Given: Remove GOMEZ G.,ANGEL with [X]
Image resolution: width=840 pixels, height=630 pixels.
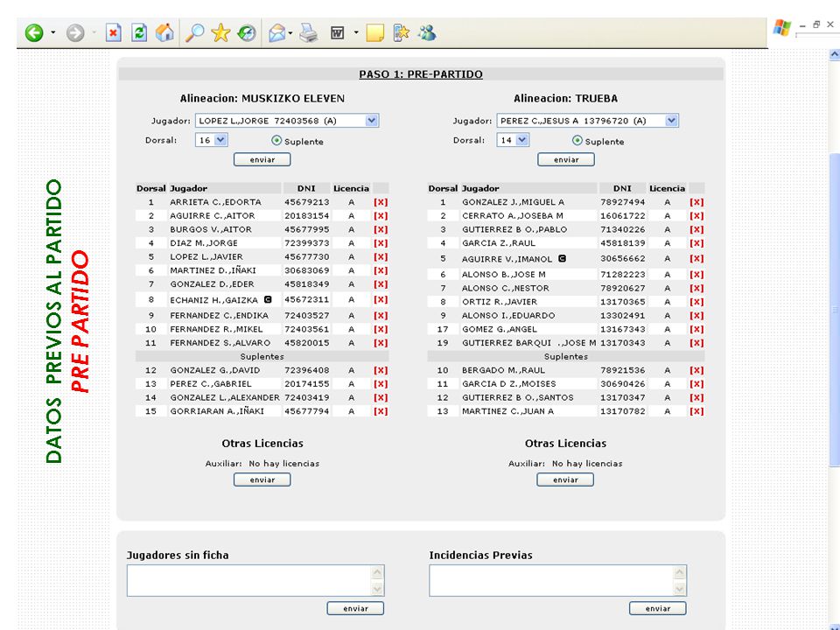Looking at the screenshot, I should [x=696, y=329].
